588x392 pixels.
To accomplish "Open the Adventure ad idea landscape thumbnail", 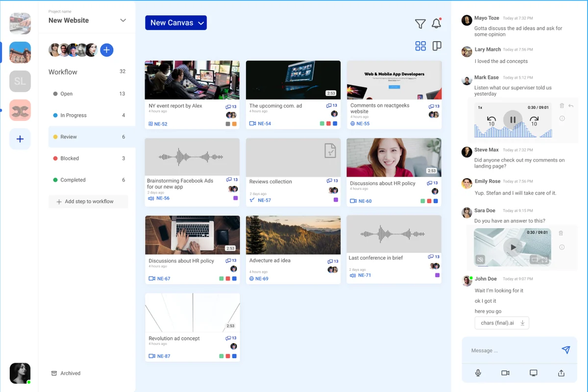I will coord(293,235).
